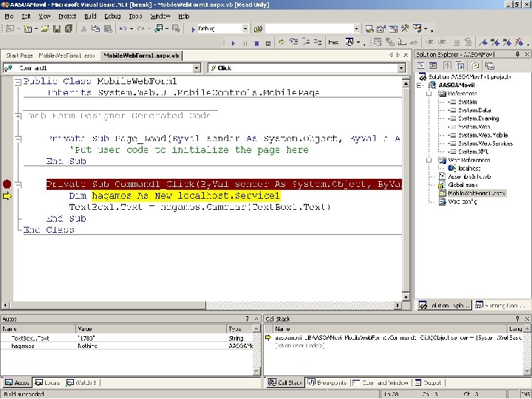Click the red breakpoint marker in the margin
Image resolution: width=532 pixels, height=399 pixels.
pos(7,184)
